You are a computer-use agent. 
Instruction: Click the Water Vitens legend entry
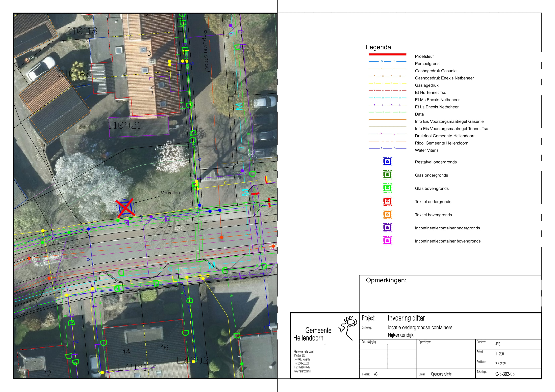pos(426,150)
